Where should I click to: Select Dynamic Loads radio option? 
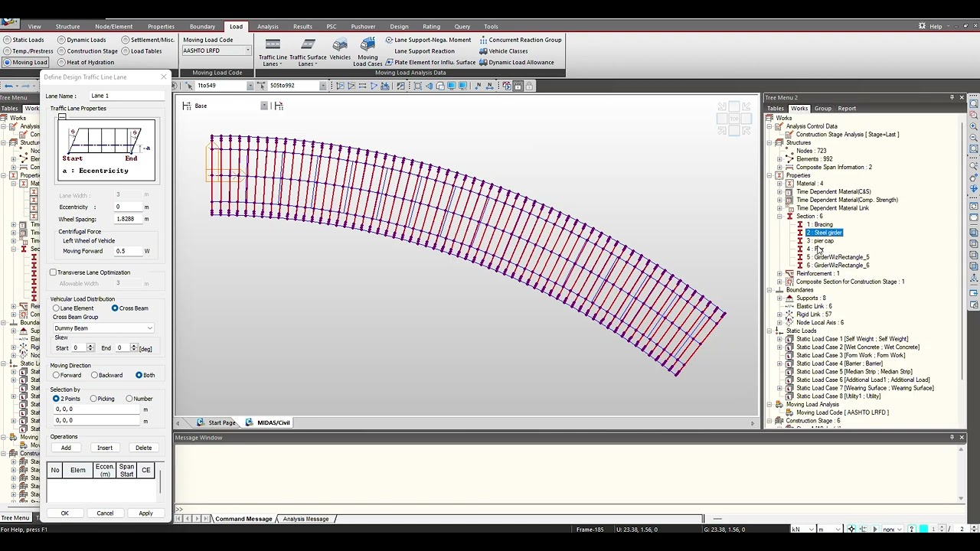(81, 40)
